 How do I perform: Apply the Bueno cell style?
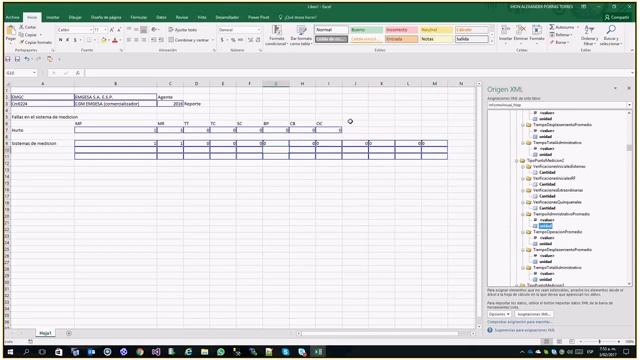coord(367,30)
